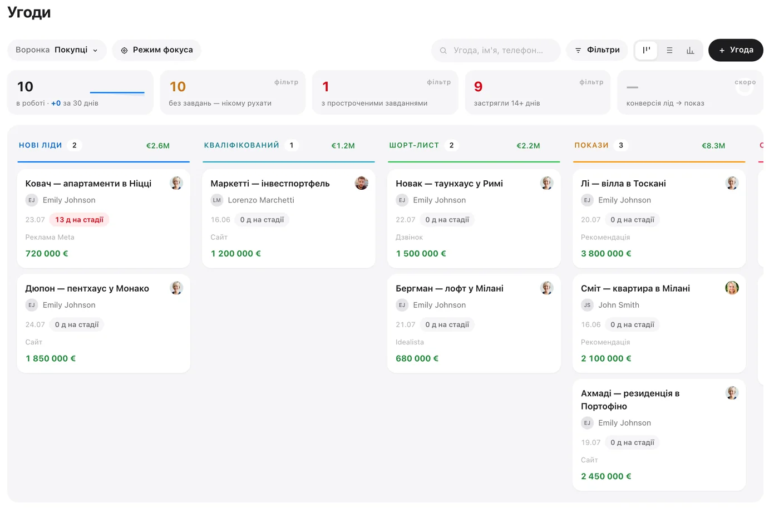
Task: Add a new Угода
Action: tap(736, 50)
